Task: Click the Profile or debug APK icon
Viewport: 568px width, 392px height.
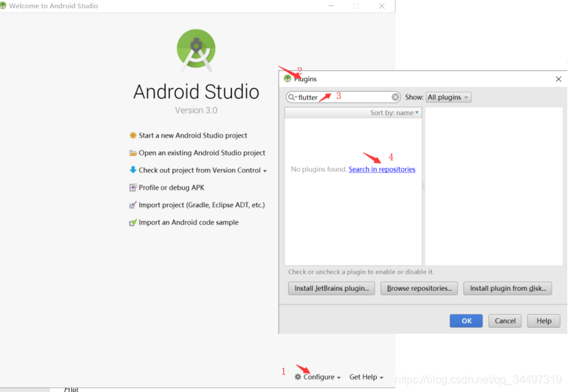Action: click(133, 187)
